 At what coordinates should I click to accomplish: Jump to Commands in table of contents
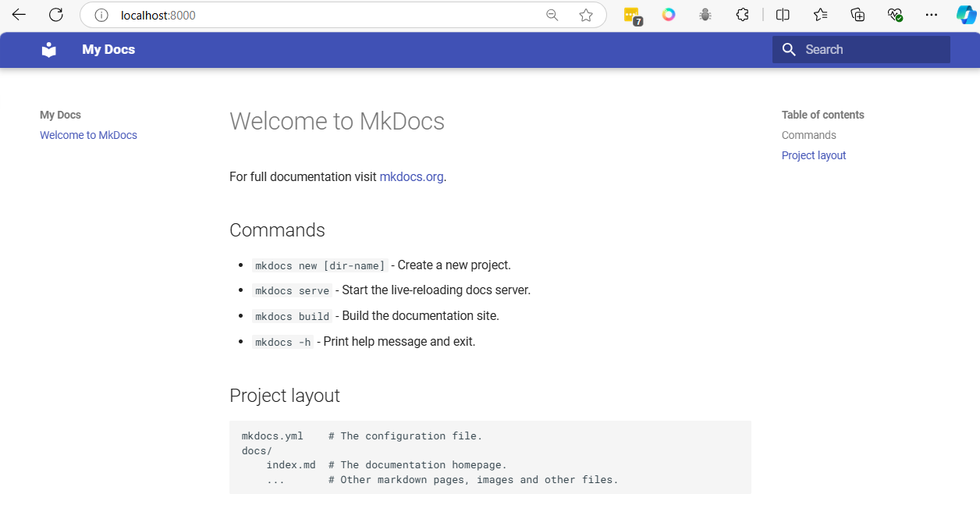(808, 135)
